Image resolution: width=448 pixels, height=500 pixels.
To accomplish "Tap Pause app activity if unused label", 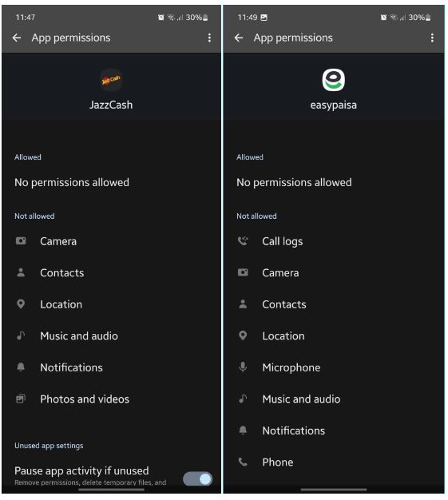I will [x=81, y=470].
